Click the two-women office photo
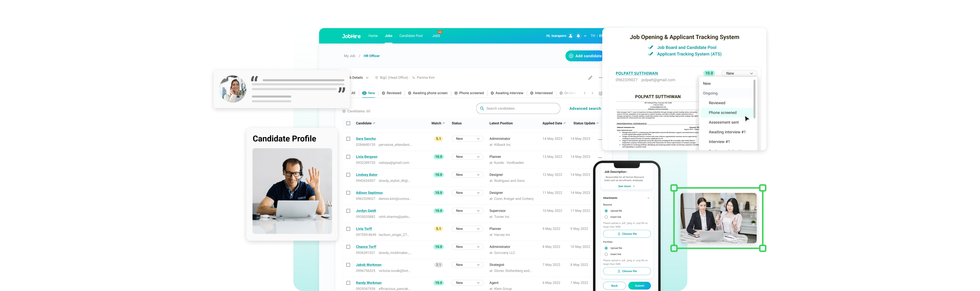This screenshot has width=980, height=291. [718, 218]
